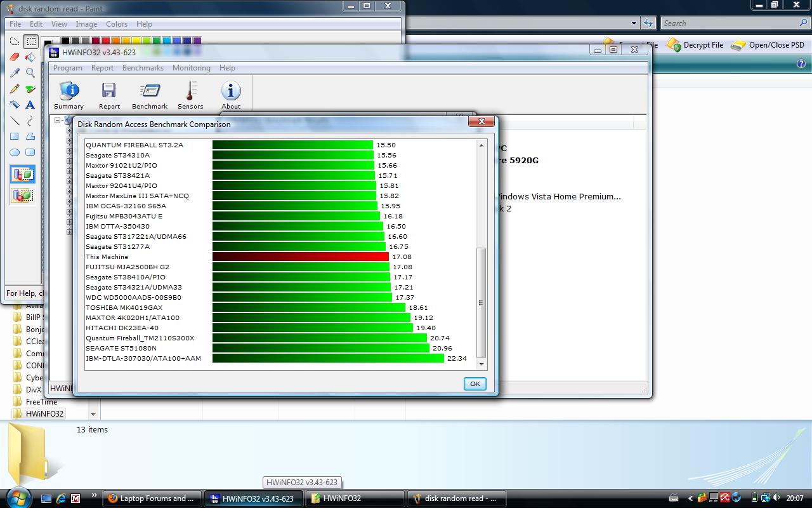Click HWiNFO32 Report toolbar icon
The width and height of the screenshot is (812, 508).
[x=109, y=95]
